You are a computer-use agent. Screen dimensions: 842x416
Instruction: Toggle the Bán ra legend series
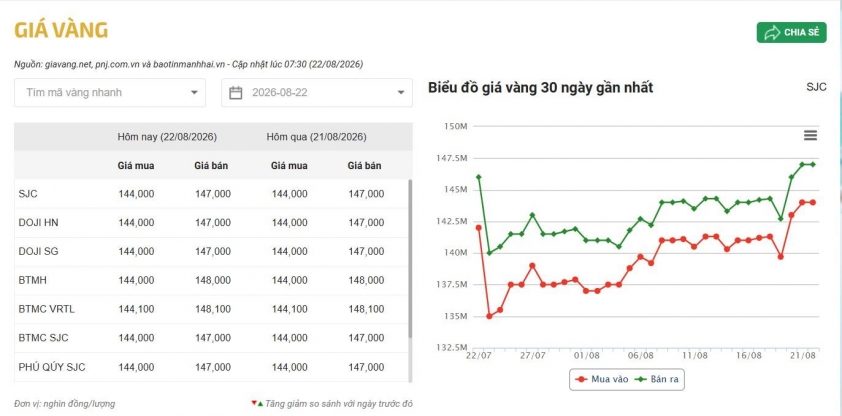point(656,379)
